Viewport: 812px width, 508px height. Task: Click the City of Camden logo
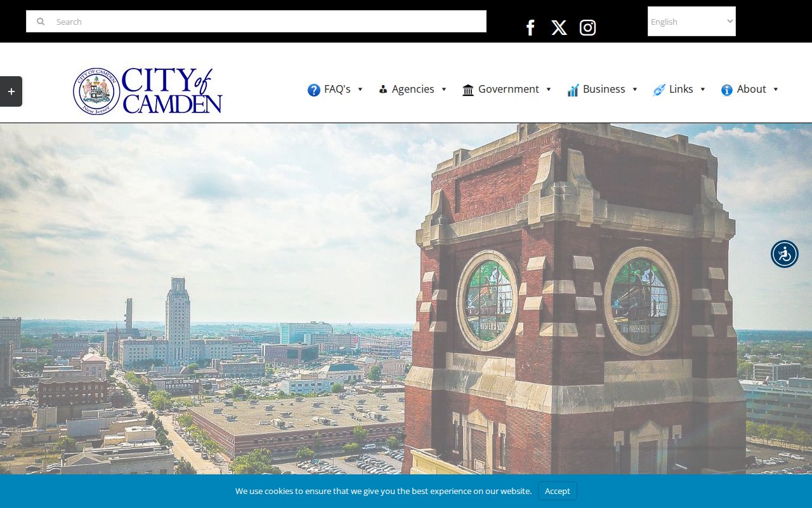click(148, 91)
